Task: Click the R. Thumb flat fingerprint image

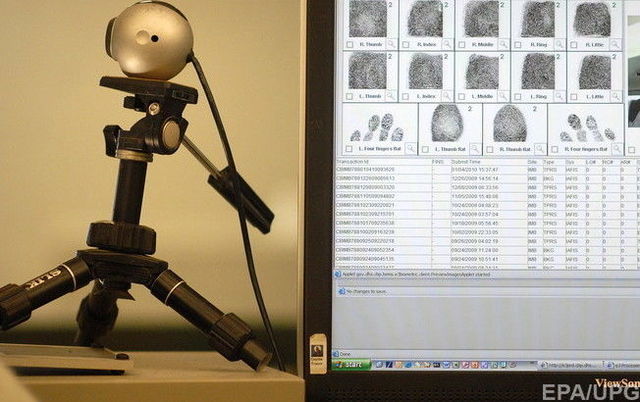Action: click(x=510, y=123)
